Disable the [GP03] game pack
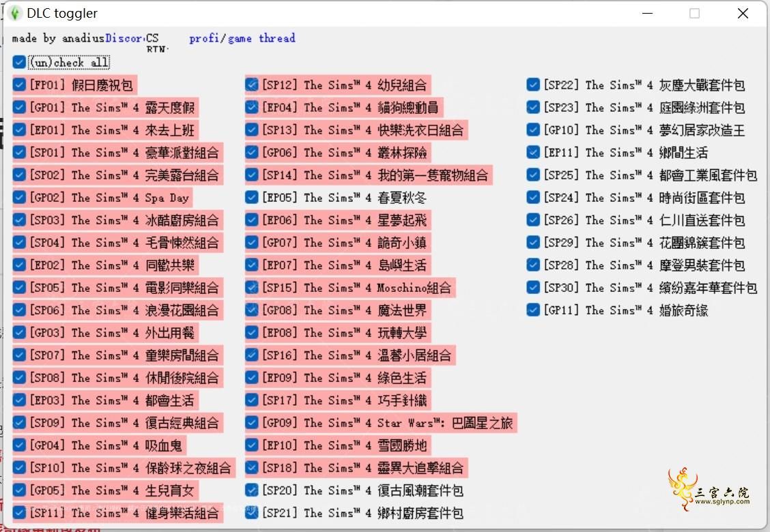Screen dimensions: 770x532 click(19, 334)
